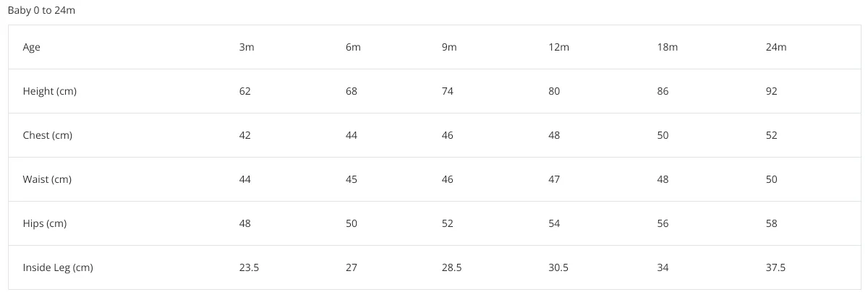Click chest value 52 for 24m
This screenshot has height=292, width=868.
(772, 135)
